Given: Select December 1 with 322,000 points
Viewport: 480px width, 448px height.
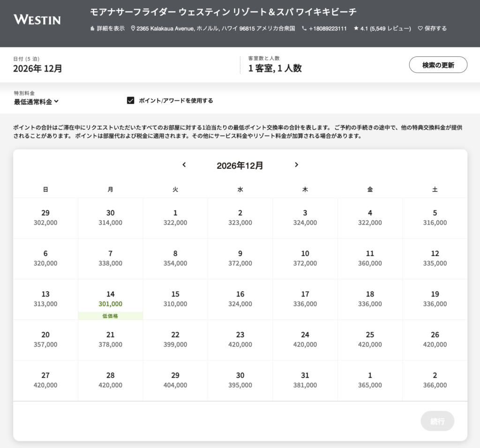Looking at the screenshot, I should 175,218.
